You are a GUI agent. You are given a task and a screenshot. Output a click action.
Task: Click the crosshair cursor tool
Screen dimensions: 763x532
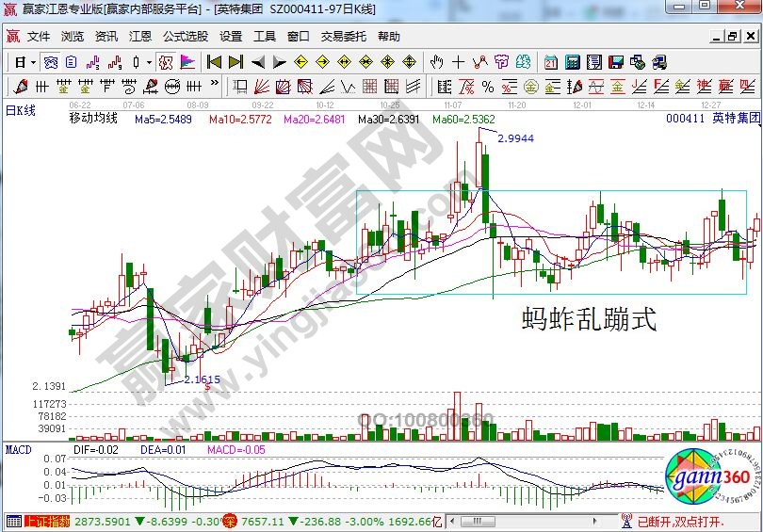[x=458, y=62]
